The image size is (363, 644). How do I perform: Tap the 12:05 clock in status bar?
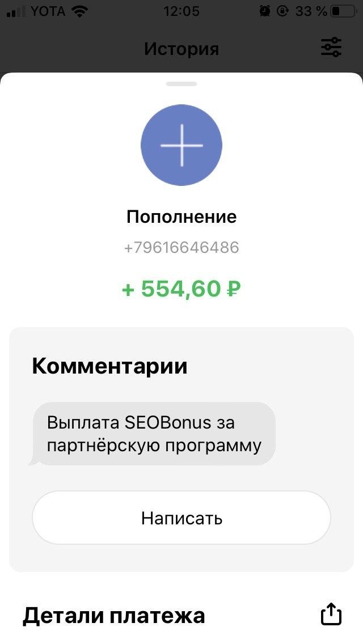pyautogui.click(x=181, y=11)
